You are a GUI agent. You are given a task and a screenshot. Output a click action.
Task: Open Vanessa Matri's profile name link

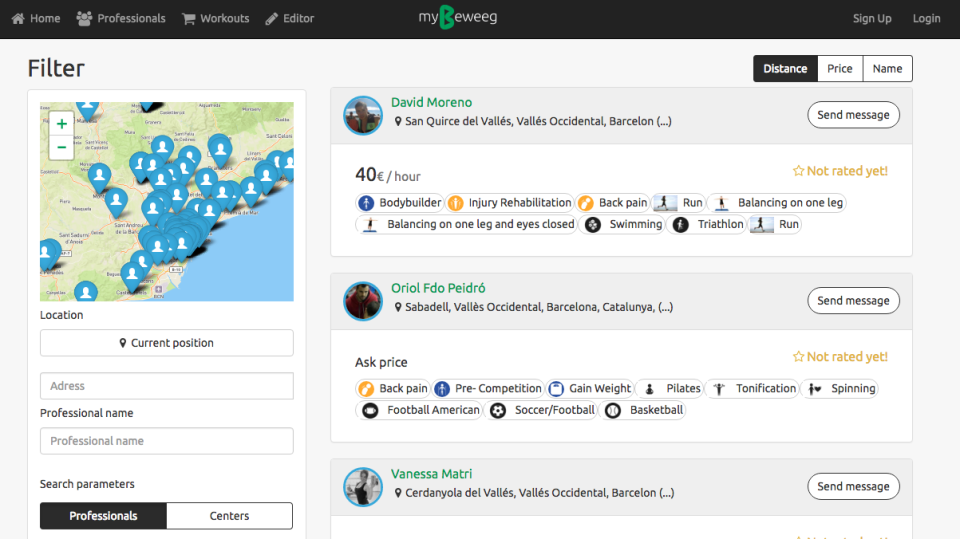pyautogui.click(x=432, y=473)
